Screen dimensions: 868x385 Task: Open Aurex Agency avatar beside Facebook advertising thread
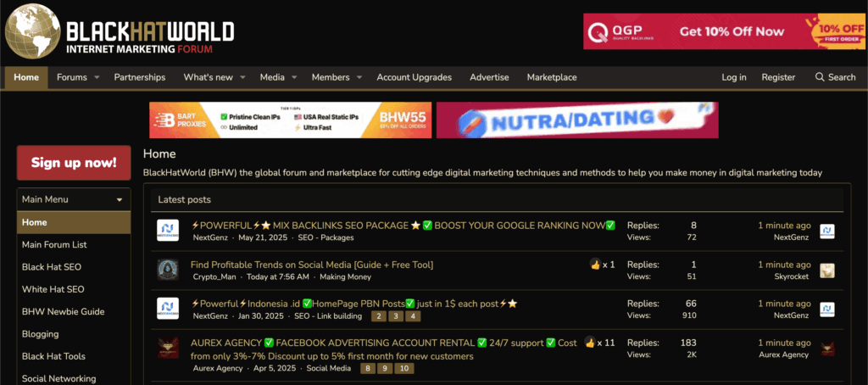[x=167, y=348]
